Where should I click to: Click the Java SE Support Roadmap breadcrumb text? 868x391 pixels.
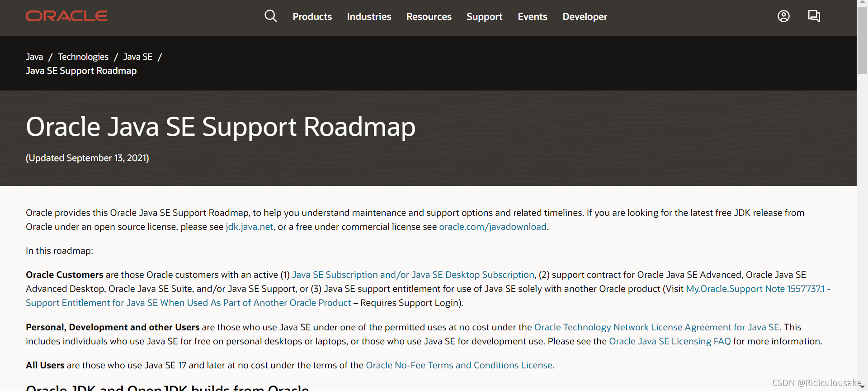[x=81, y=71]
